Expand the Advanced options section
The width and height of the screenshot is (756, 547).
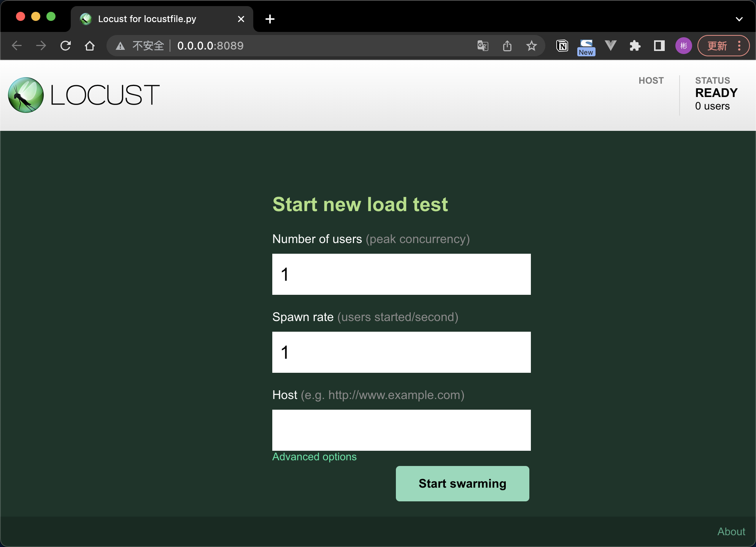pyautogui.click(x=314, y=456)
